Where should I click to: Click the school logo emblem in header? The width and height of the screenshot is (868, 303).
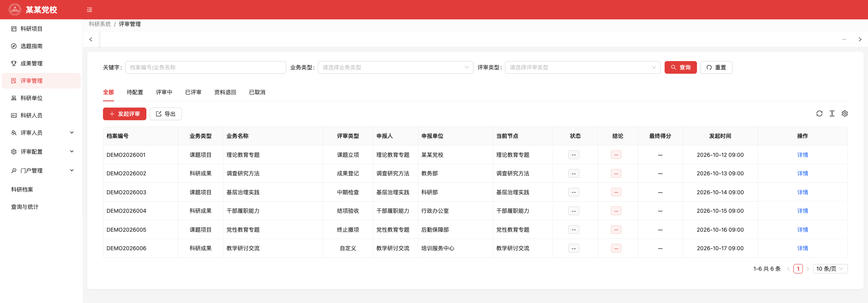pos(15,9)
